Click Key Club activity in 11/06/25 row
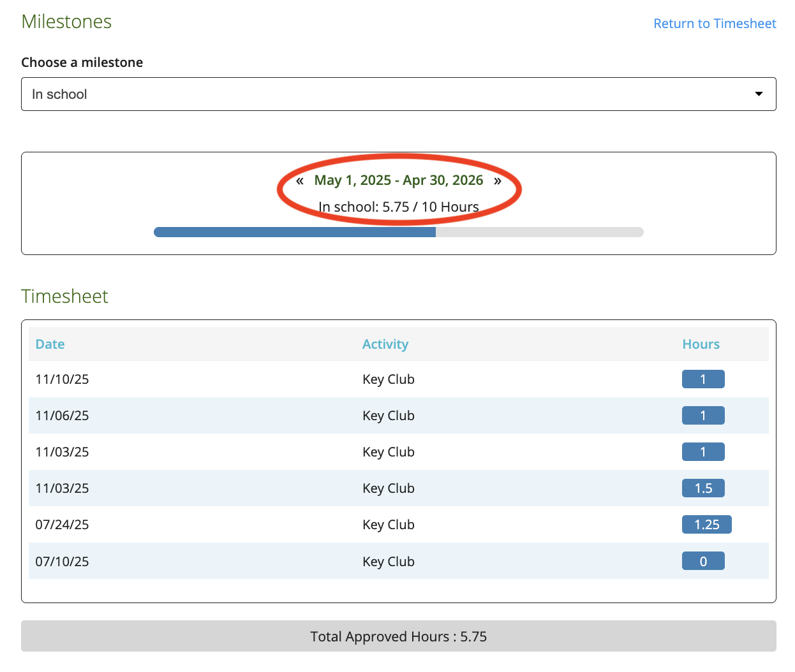The width and height of the screenshot is (795, 672). (389, 416)
